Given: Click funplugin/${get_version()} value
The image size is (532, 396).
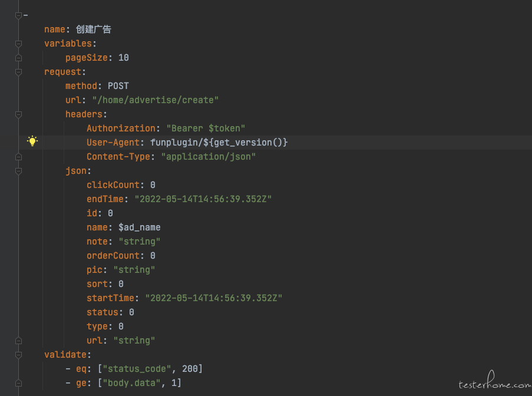Looking at the screenshot, I should pyautogui.click(x=219, y=143).
